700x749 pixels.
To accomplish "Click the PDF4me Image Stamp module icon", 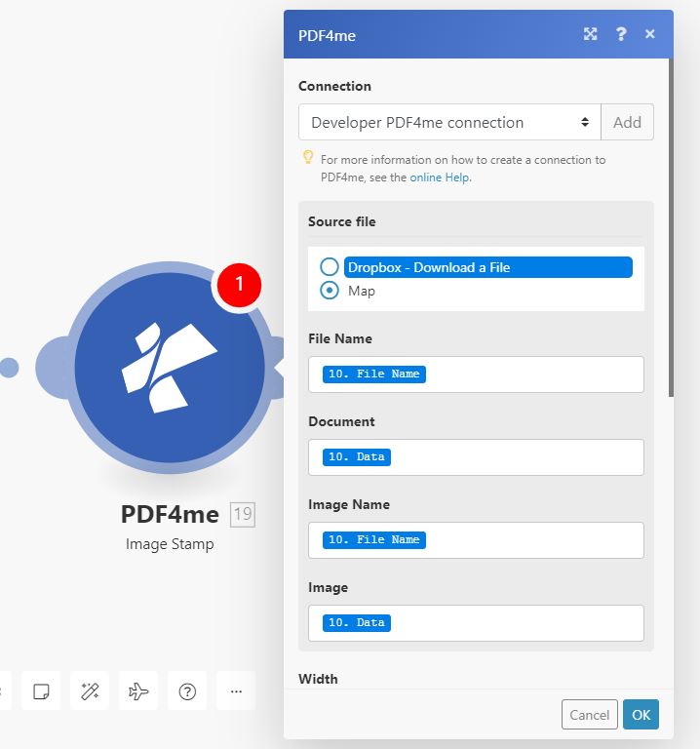I will [x=170, y=368].
